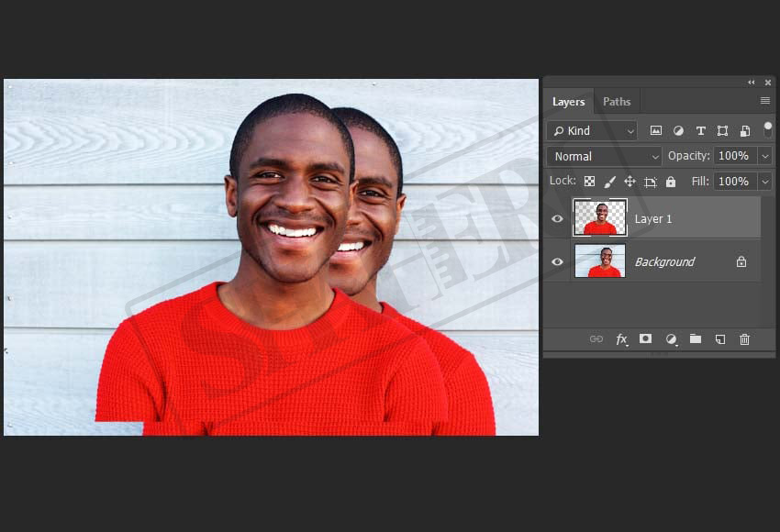Toggle the lock all button
Image resolution: width=780 pixels, height=532 pixels.
tap(671, 182)
